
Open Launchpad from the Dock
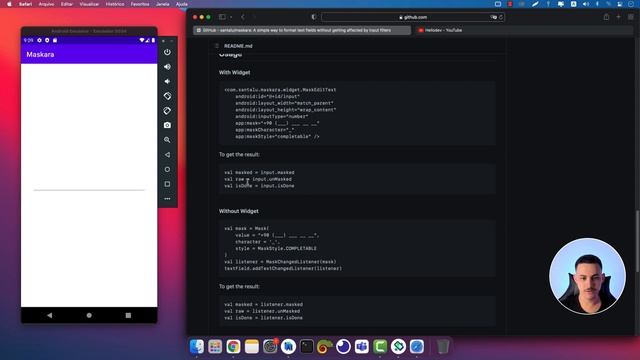coord(215,347)
